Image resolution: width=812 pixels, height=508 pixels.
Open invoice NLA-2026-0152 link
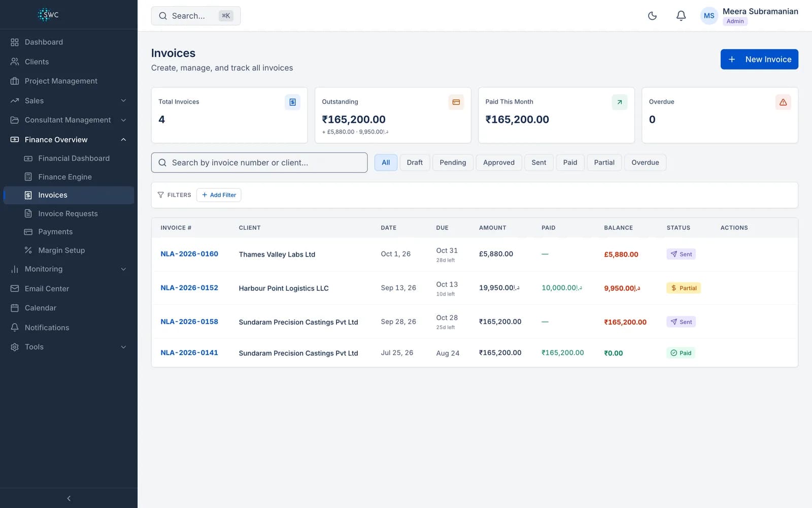pyautogui.click(x=189, y=288)
